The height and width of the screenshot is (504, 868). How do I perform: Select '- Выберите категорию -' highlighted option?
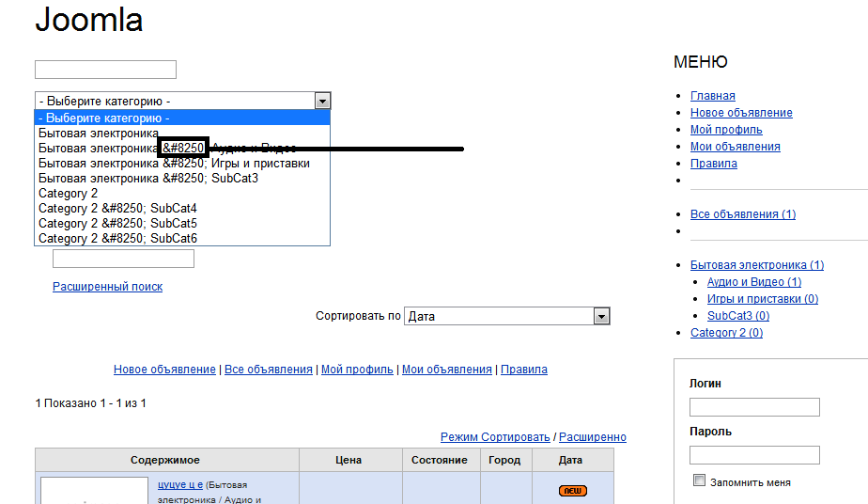point(182,118)
